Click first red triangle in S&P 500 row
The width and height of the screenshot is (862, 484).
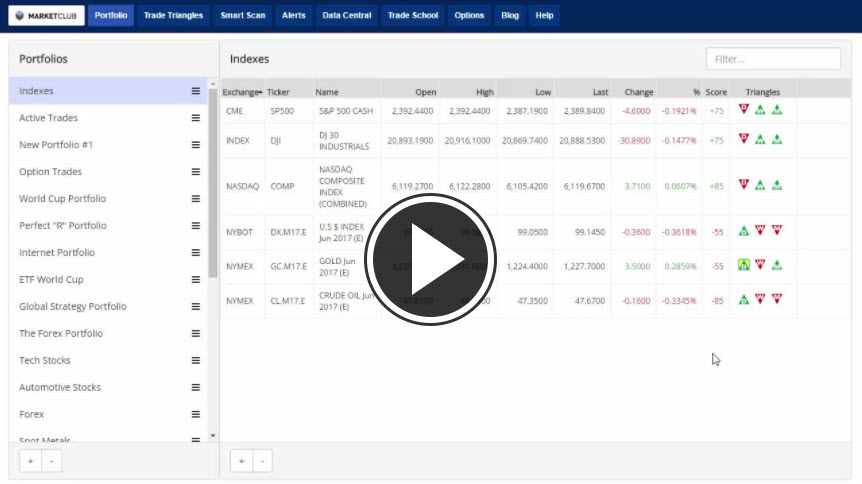pyautogui.click(x=743, y=110)
